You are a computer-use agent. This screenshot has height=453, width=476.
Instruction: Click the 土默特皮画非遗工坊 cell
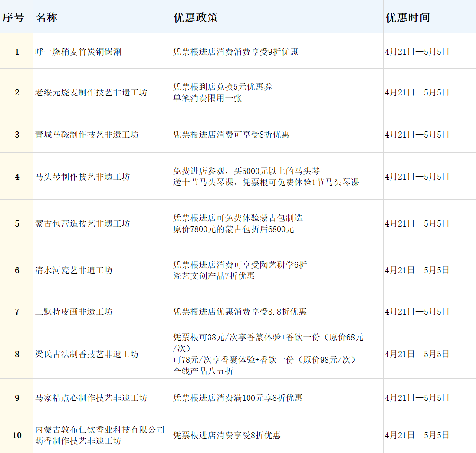[74, 312]
